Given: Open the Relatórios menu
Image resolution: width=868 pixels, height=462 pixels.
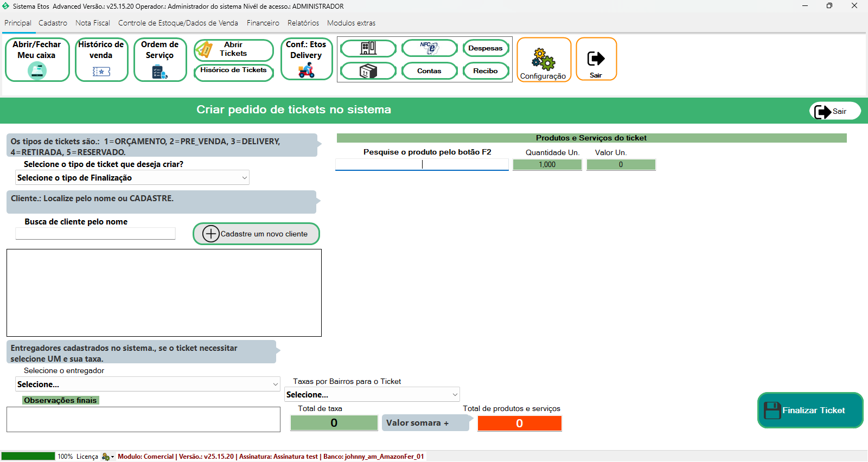Looking at the screenshot, I should coord(303,23).
